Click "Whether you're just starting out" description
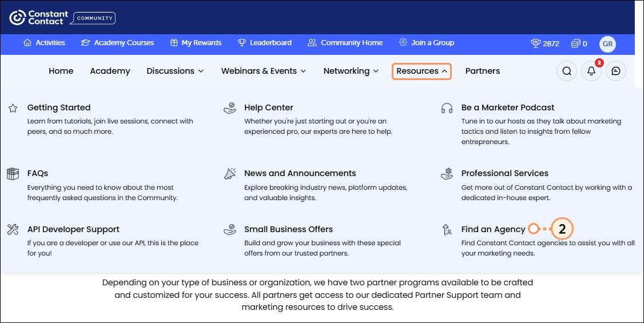The height and width of the screenshot is (323, 644). tap(319, 126)
